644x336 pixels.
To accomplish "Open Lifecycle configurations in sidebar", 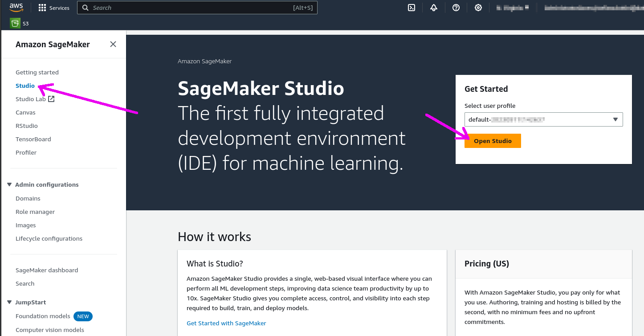I will coord(49,238).
